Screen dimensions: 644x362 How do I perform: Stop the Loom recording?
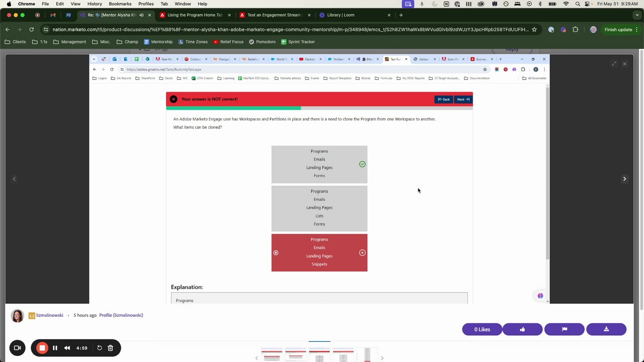coord(42,348)
